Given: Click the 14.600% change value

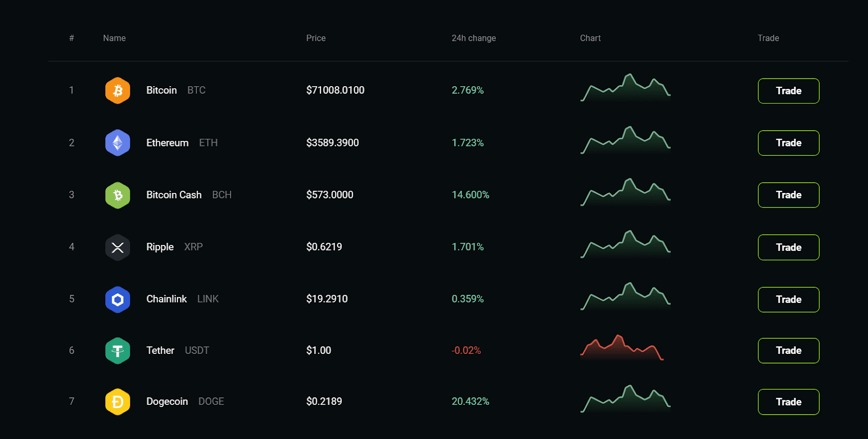Looking at the screenshot, I should tap(470, 195).
